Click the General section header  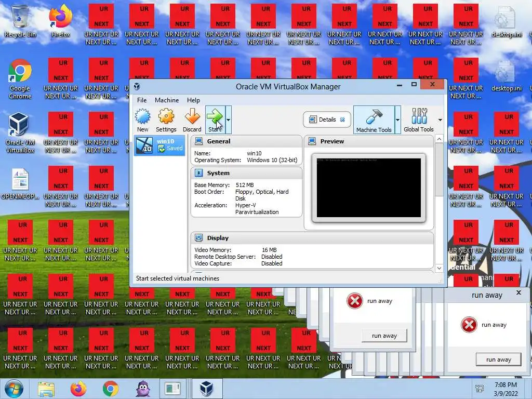[246, 141]
